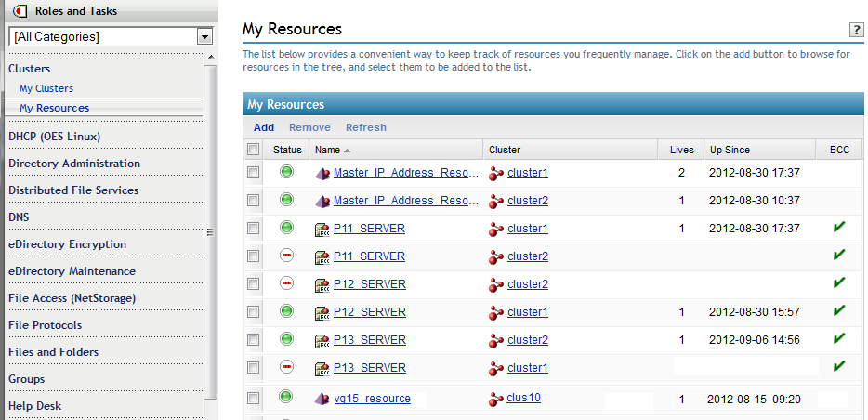Open Master_IP_Address_Reso link for cluster1
This screenshot has height=420, width=868.
point(406,173)
